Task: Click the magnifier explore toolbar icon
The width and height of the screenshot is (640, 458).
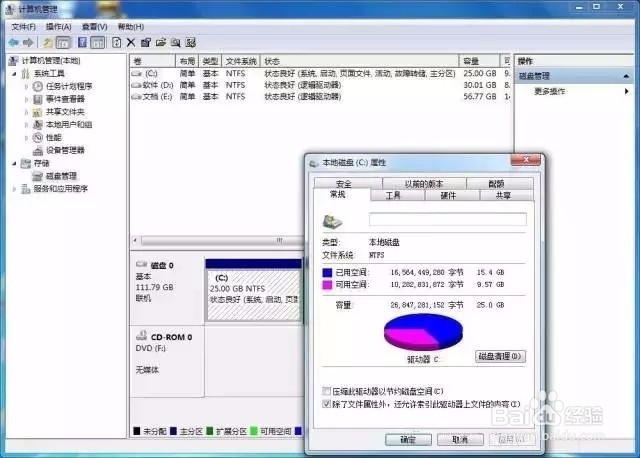Action: tap(176, 42)
